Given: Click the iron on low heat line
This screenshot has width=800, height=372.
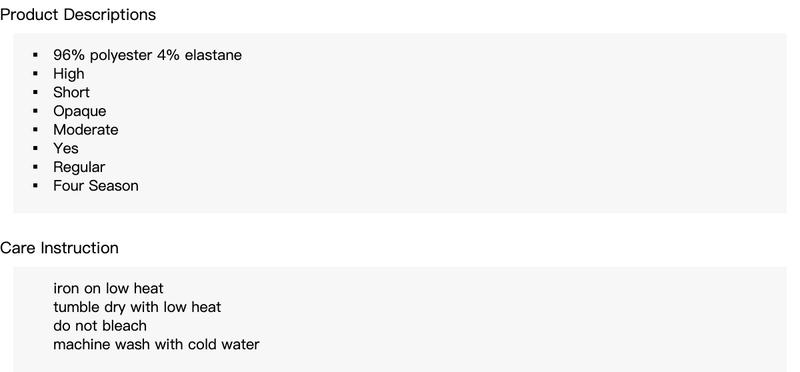Looking at the screenshot, I should coord(108,288).
